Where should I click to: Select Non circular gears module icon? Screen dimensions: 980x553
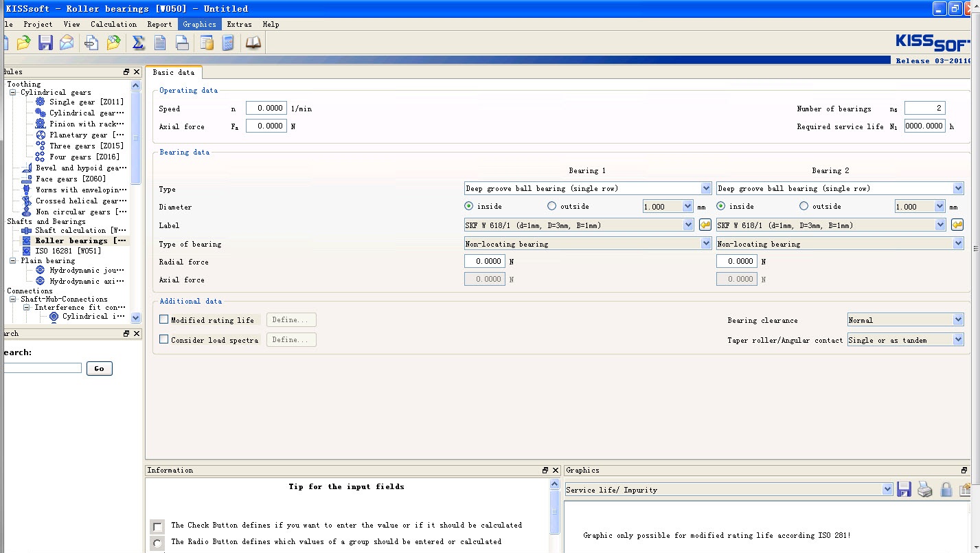click(x=27, y=212)
